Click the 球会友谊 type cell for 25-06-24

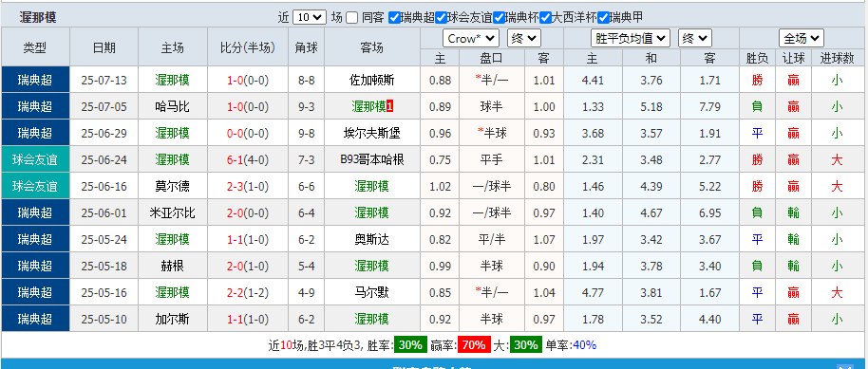35,160
